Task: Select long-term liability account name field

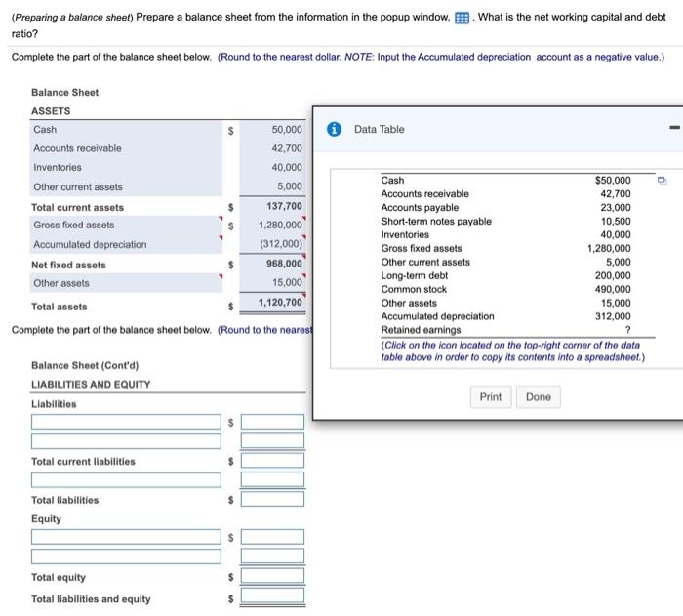Action: [x=126, y=479]
